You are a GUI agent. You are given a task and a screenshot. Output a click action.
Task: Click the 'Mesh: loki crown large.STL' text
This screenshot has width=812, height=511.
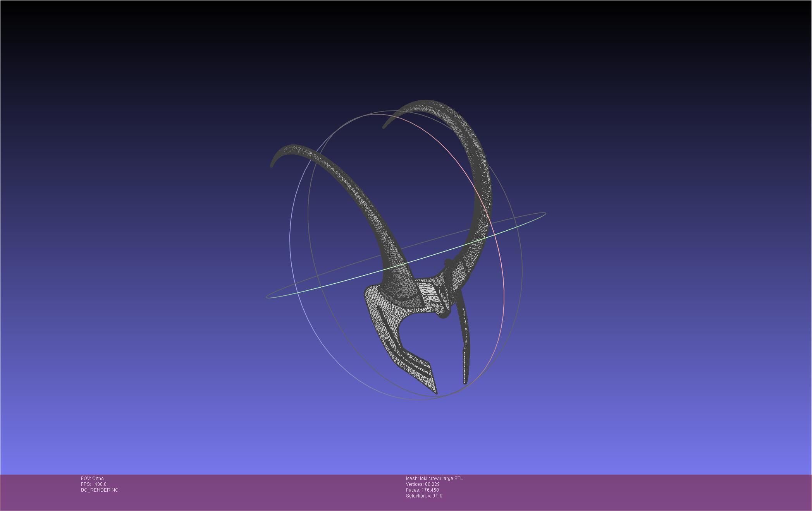[434, 478]
